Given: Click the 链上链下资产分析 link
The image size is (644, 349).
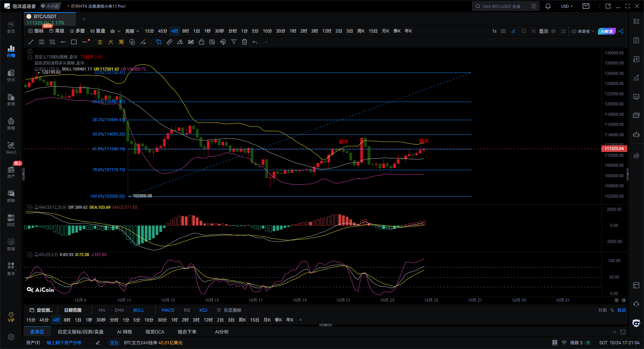Looking at the screenshot, I should click(64, 343).
